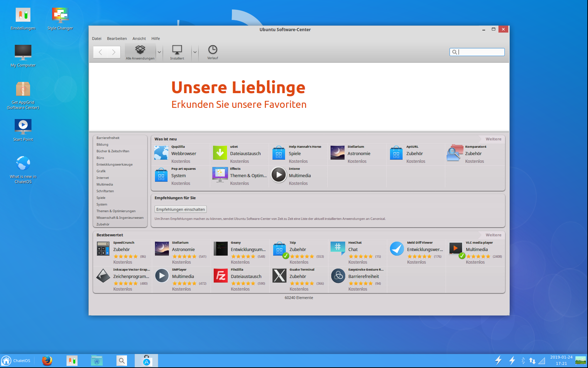The width and height of the screenshot is (588, 368).
Task: Open the uGet download app icon
Action: (220, 153)
